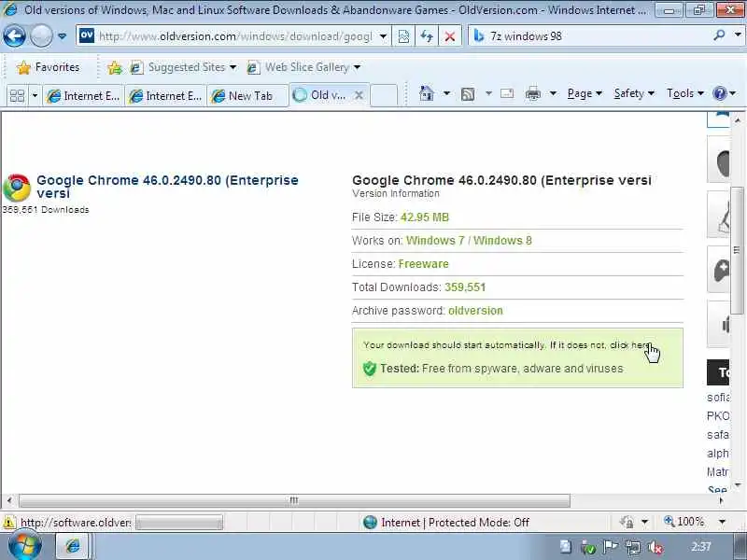Image resolution: width=747 pixels, height=560 pixels.
Task: Click the Home page icon
Action: pos(427,93)
